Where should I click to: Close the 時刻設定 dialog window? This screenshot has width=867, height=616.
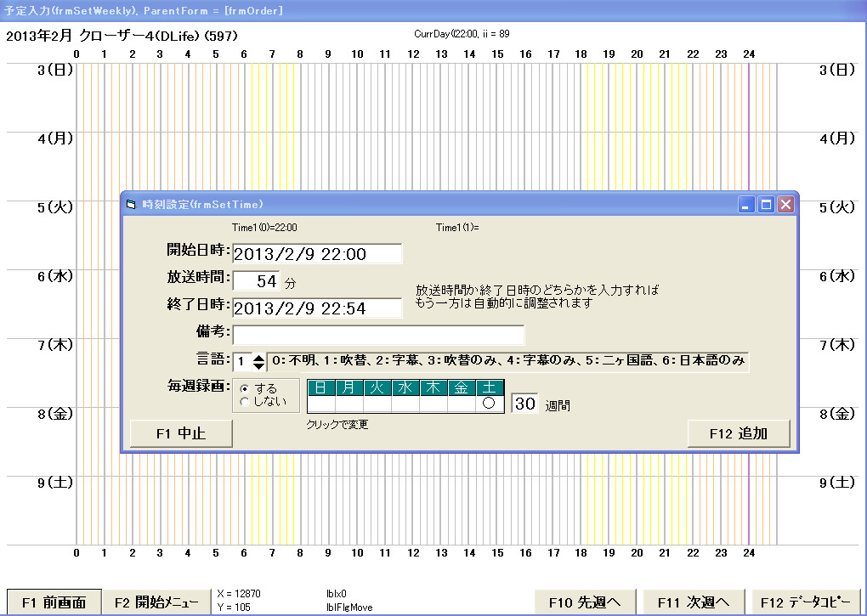point(785,205)
